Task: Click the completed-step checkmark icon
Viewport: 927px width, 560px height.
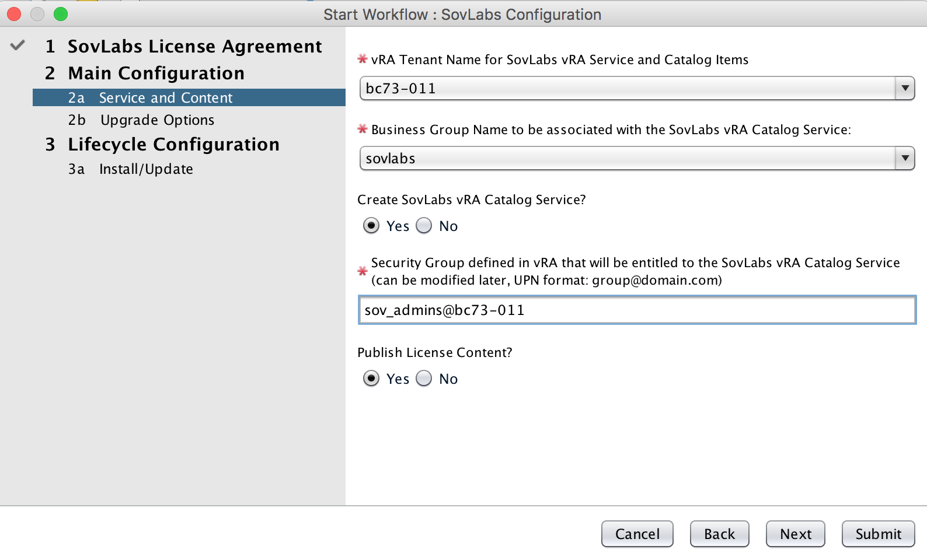Action: [18, 45]
